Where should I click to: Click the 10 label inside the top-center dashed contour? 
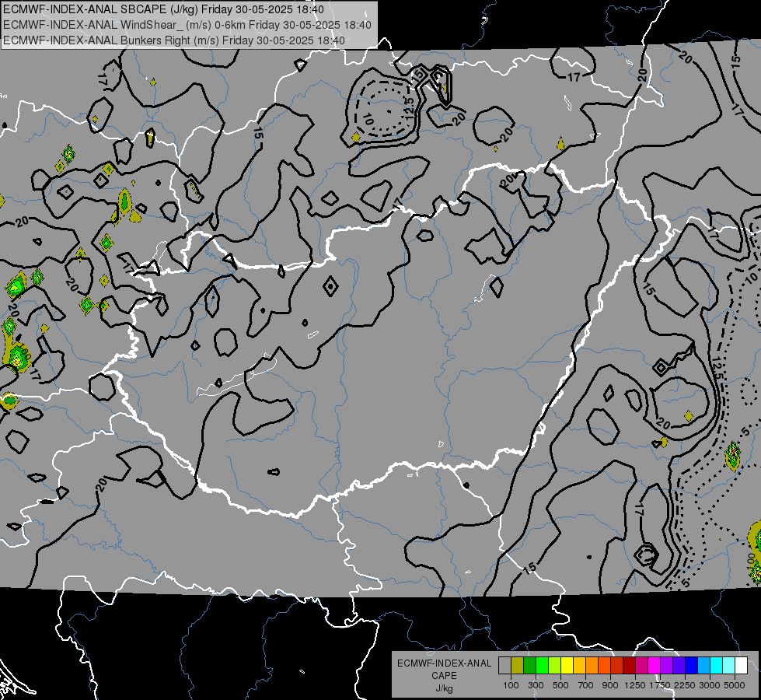pyautogui.click(x=368, y=118)
